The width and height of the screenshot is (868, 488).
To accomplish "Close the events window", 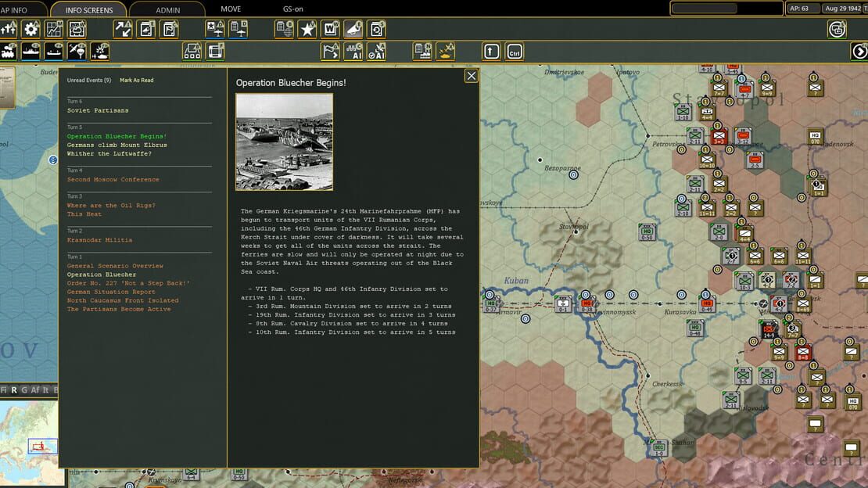I will point(471,76).
